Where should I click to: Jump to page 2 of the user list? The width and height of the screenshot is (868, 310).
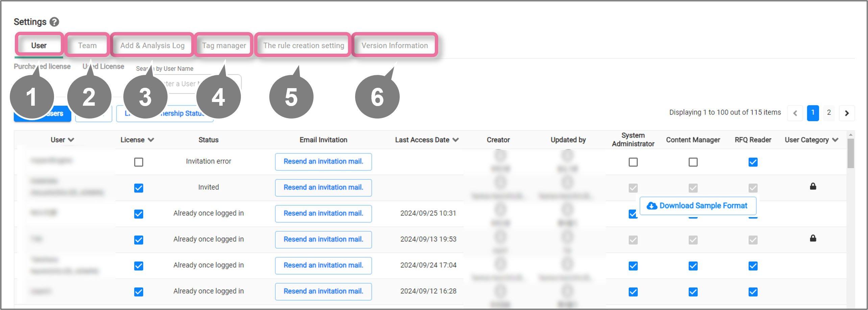pyautogui.click(x=829, y=112)
